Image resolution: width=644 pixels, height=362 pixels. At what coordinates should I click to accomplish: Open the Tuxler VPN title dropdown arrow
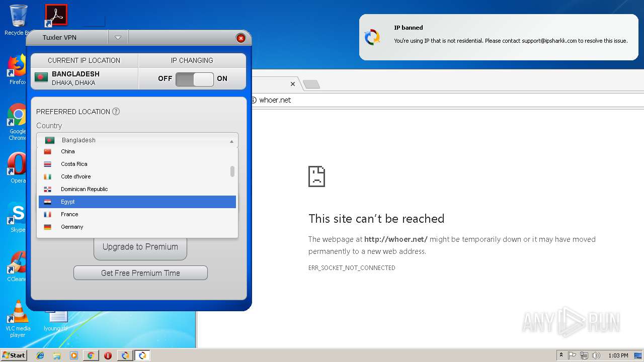pyautogui.click(x=118, y=38)
